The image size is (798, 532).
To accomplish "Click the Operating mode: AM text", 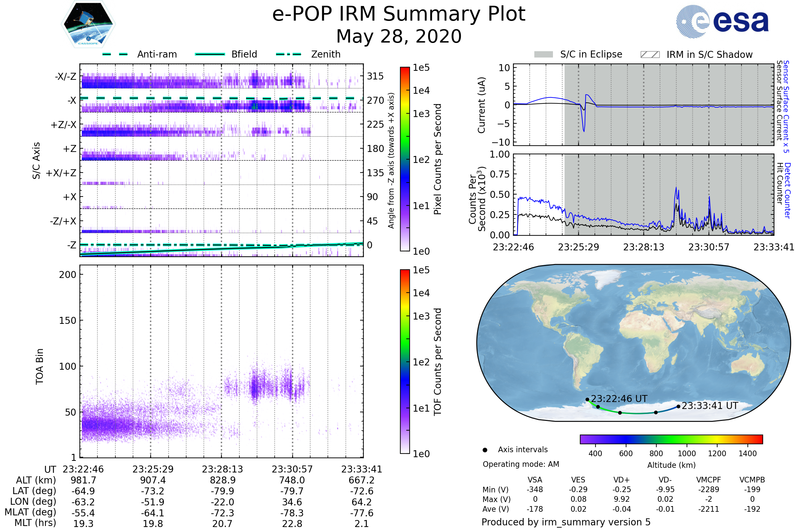I will tap(521, 464).
